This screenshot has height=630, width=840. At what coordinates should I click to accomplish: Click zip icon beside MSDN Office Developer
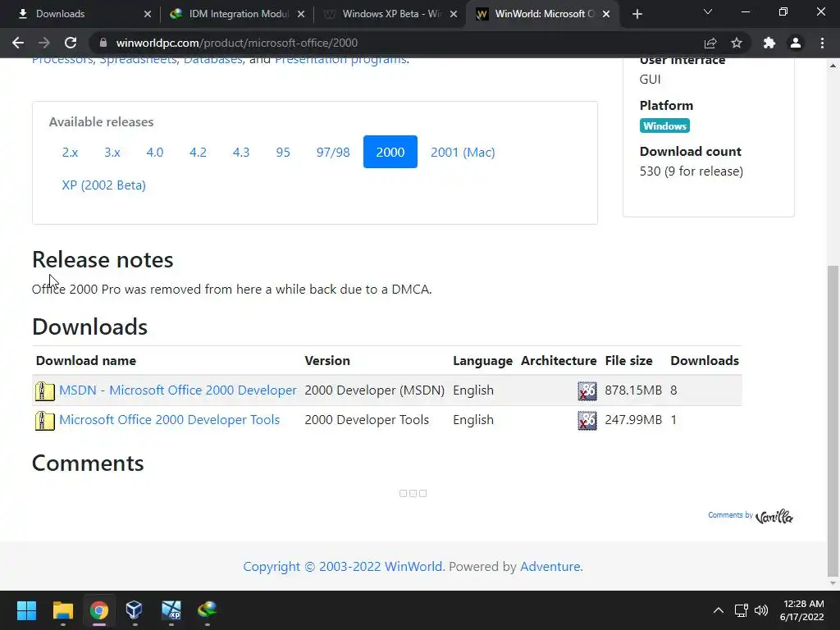pyautogui.click(x=44, y=391)
